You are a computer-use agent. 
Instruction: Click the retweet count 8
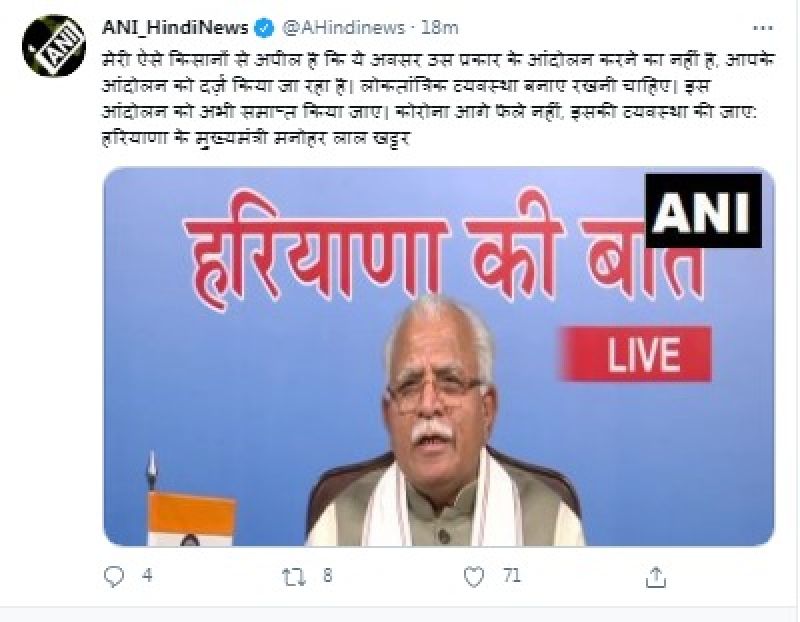pyautogui.click(x=328, y=576)
